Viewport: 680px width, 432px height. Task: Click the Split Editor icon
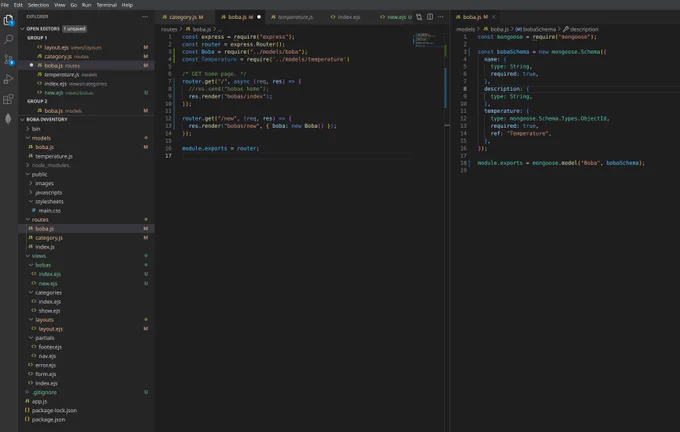click(430, 17)
